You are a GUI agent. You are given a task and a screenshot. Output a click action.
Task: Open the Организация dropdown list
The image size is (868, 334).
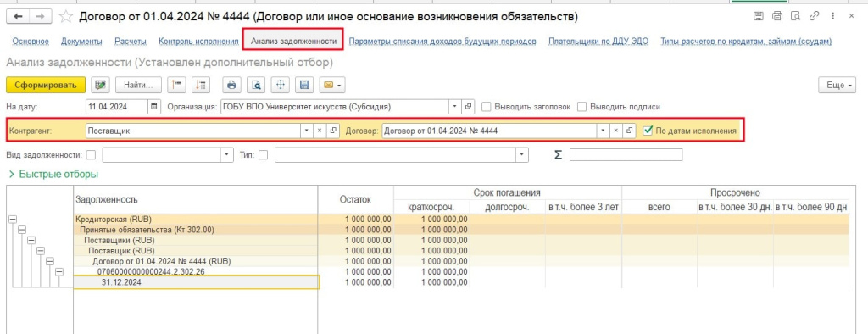454,106
